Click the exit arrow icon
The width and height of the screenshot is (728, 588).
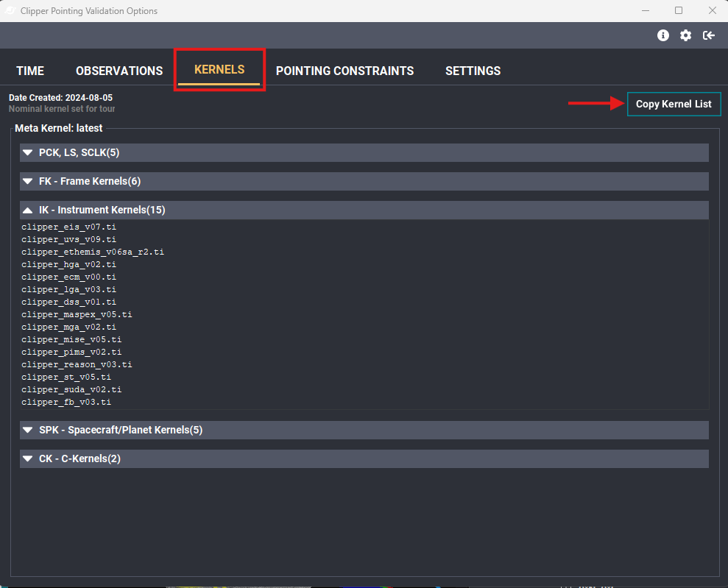pos(709,35)
